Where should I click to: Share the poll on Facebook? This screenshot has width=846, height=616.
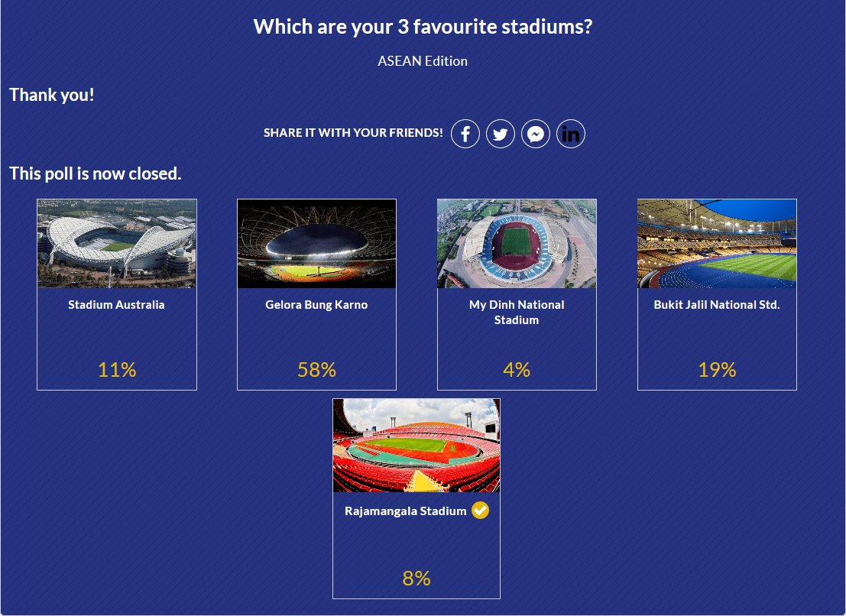click(x=465, y=134)
